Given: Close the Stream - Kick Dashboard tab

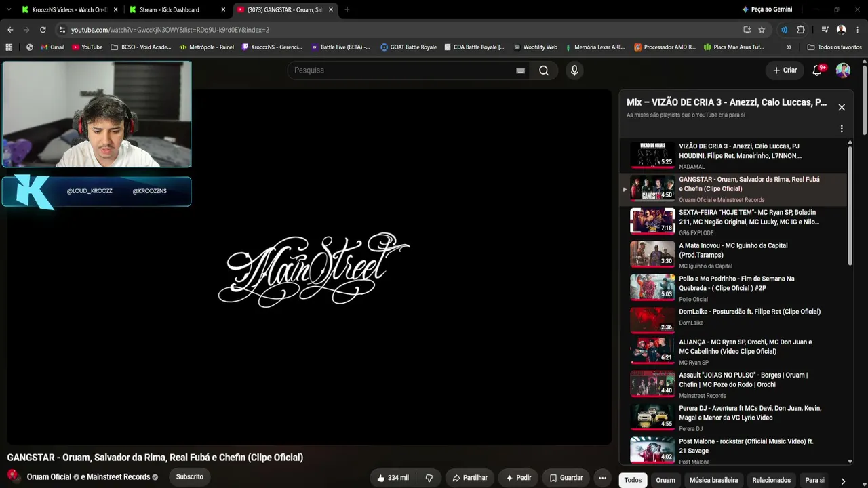Looking at the screenshot, I should (x=224, y=9).
